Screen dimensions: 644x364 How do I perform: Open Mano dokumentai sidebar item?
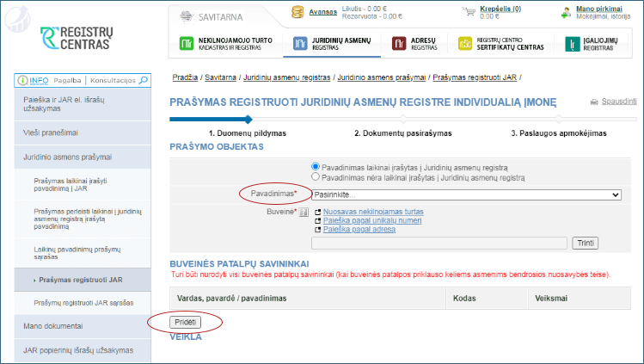[83, 326]
